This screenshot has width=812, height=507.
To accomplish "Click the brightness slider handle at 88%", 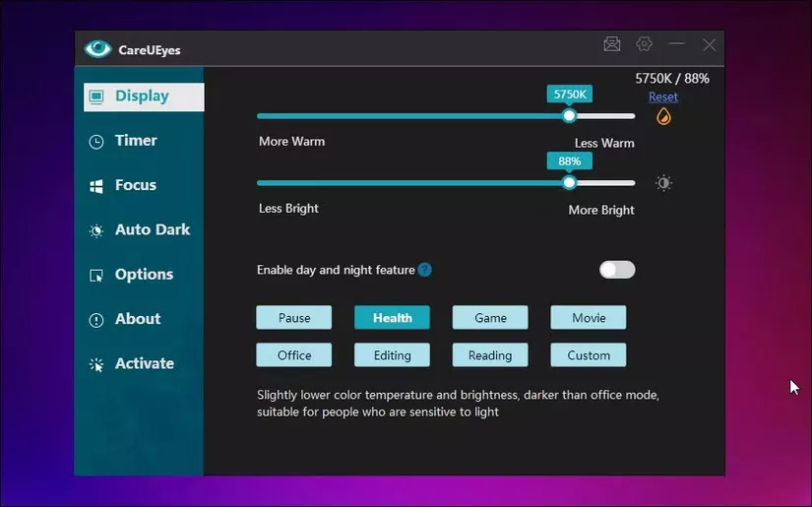I will point(569,183).
